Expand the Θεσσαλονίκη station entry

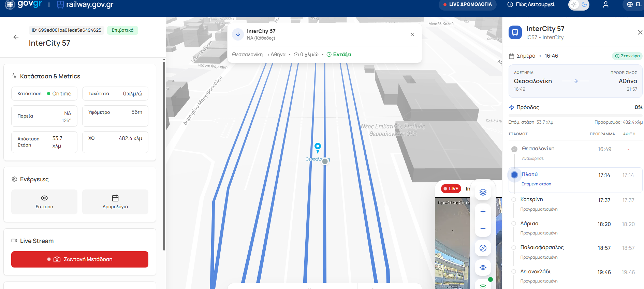click(x=575, y=153)
